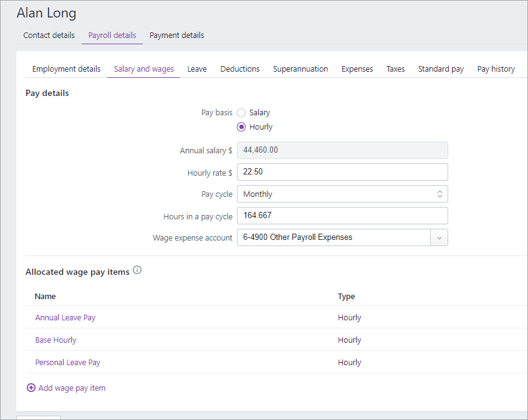Select the Hourly pay basis option

tap(241, 126)
